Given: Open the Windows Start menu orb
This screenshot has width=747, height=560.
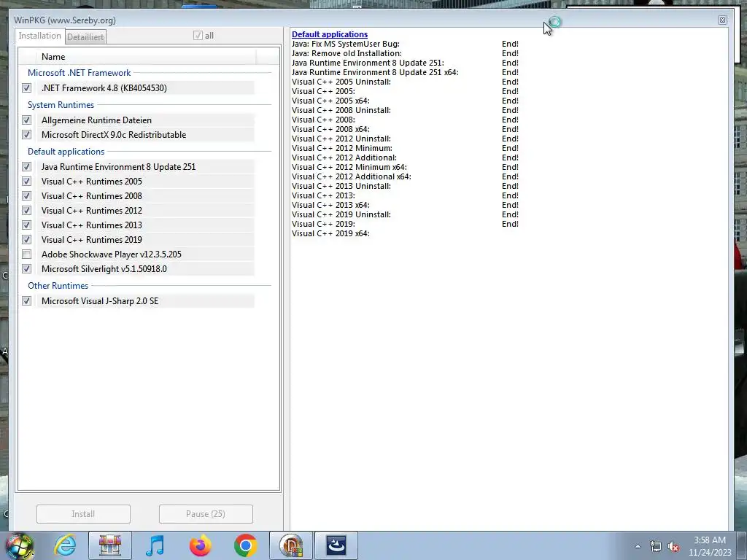Looking at the screenshot, I should coord(20,545).
